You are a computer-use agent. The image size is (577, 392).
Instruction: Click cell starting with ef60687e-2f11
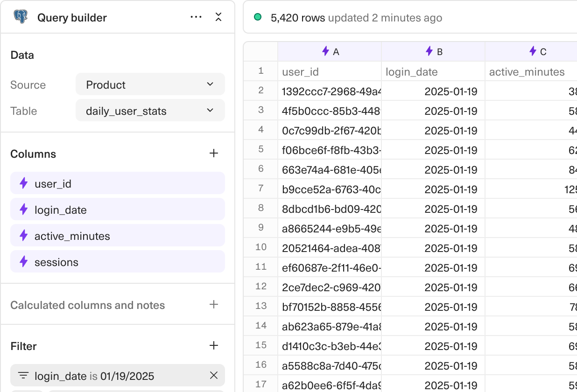(330, 267)
